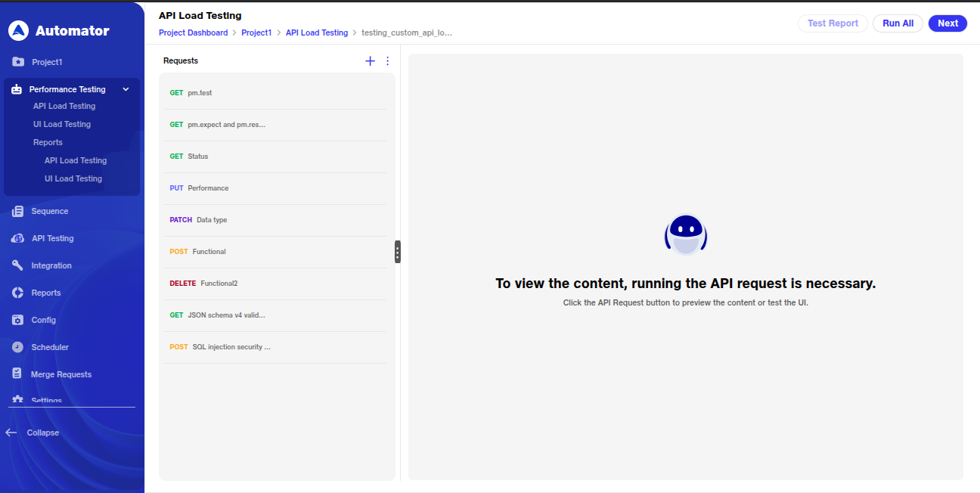The width and height of the screenshot is (980, 493).
Task: Add a new request with plus icon
Action: [370, 61]
